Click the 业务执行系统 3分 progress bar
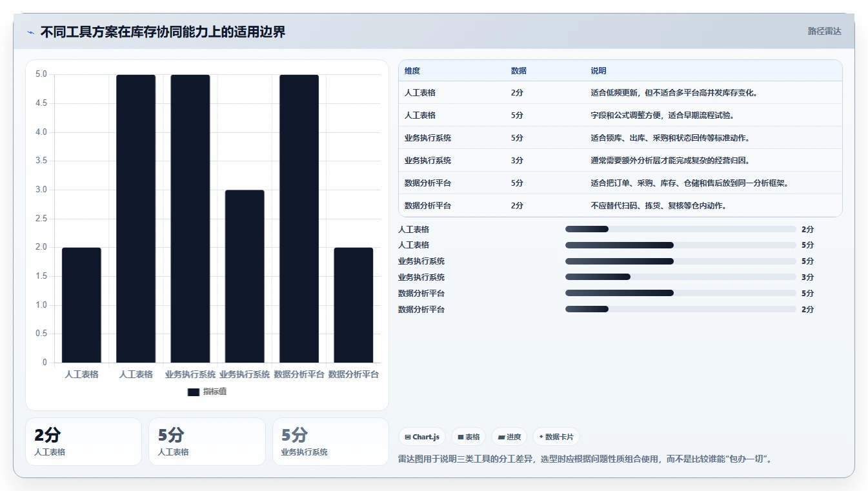 [x=681, y=277]
